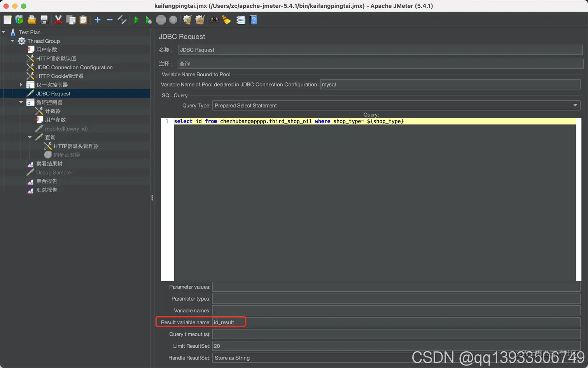The image size is (588, 368).
Task: Start test with no pauses icon
Action: click(149, 20)
